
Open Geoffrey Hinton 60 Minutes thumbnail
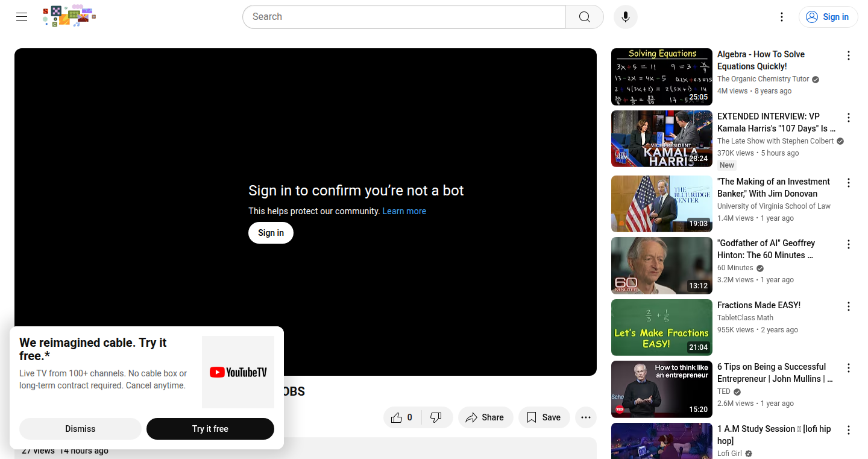click(x=662, y=265)
